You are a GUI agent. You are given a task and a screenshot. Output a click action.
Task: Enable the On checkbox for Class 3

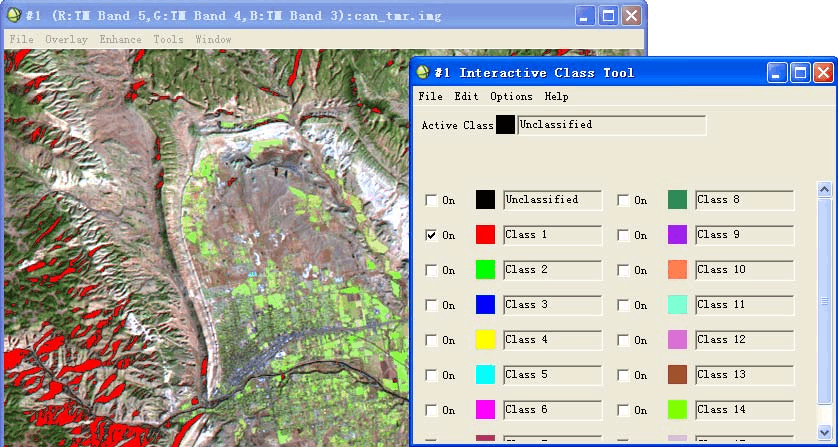431,305
